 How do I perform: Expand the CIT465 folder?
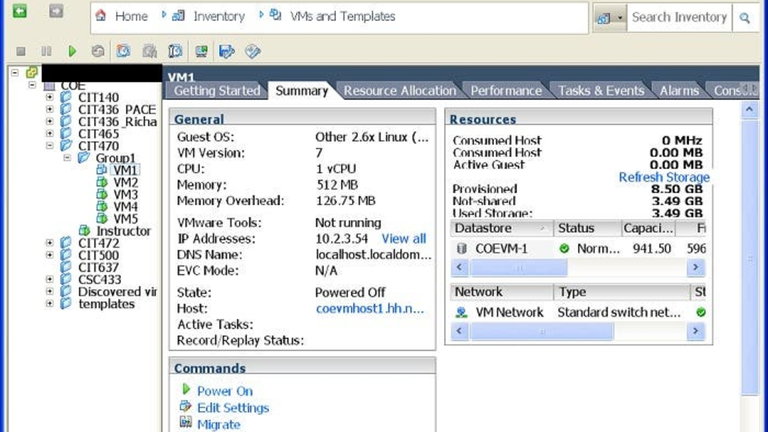pos(49,133)
